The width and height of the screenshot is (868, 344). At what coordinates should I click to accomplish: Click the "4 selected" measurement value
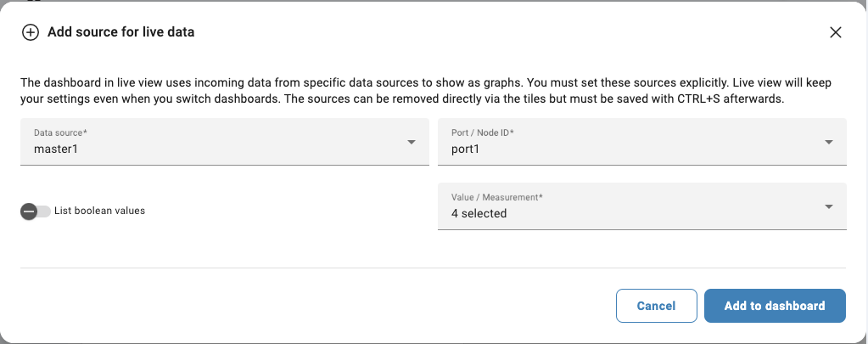[479, 213]
